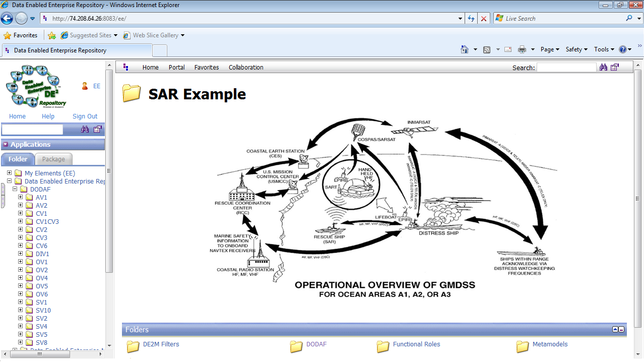Switch to the Package tab
The image size is (644, 362).
point(53,159)
